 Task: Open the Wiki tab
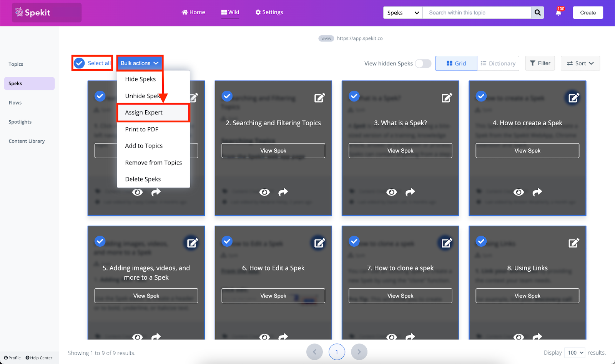click(230, 12)
